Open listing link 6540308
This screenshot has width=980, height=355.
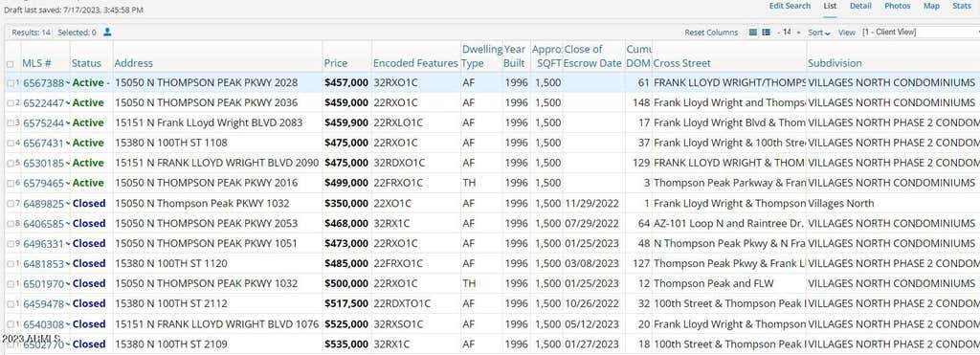coord(43,324)
